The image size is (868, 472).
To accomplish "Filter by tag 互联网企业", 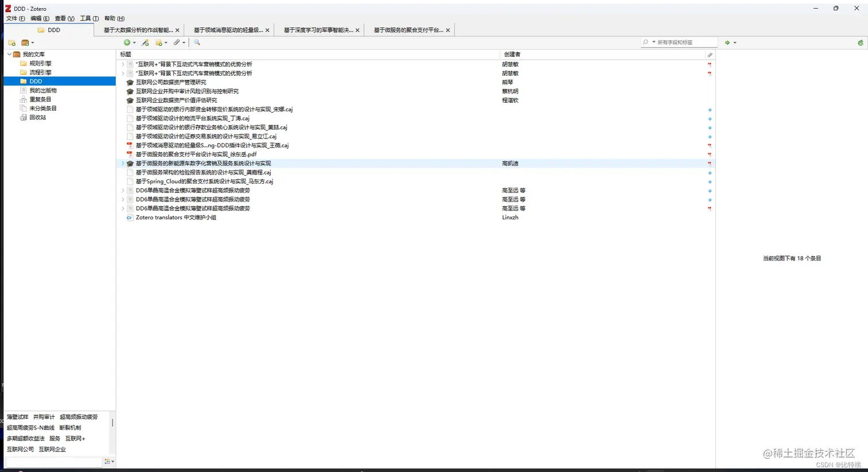I will (52, 450).
